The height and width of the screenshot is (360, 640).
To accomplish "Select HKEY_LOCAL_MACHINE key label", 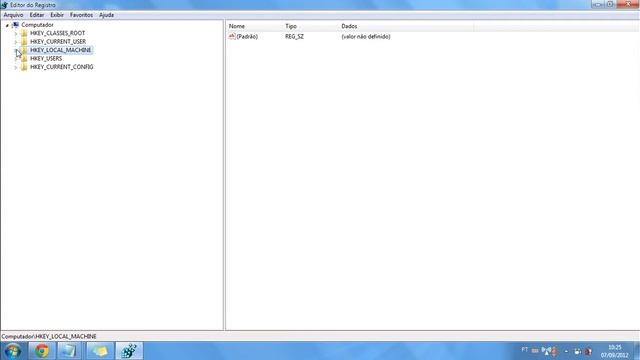I will [x=60, y=50].
